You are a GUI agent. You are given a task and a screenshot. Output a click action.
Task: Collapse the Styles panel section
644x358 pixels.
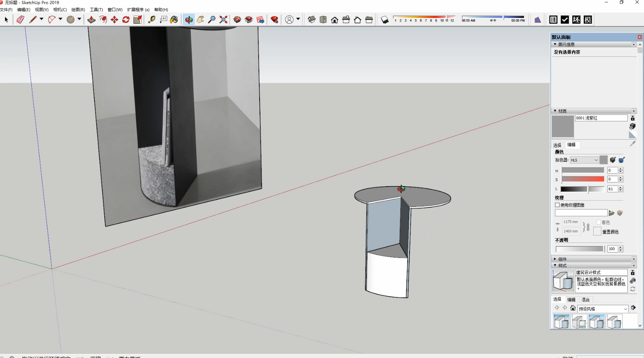point(555,265)
